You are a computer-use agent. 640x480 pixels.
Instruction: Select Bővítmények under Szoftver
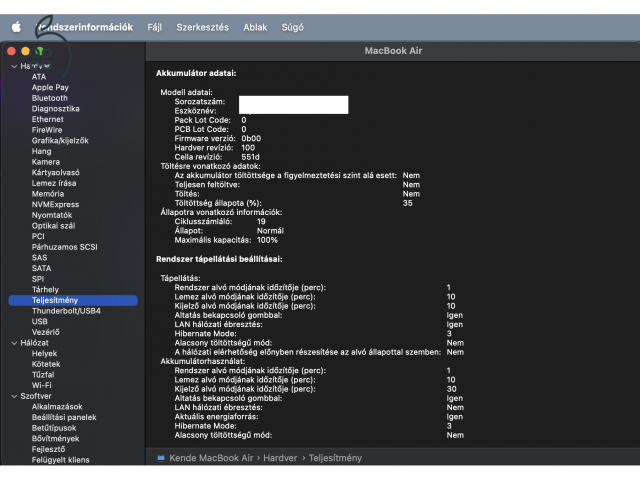click(56, 438)
